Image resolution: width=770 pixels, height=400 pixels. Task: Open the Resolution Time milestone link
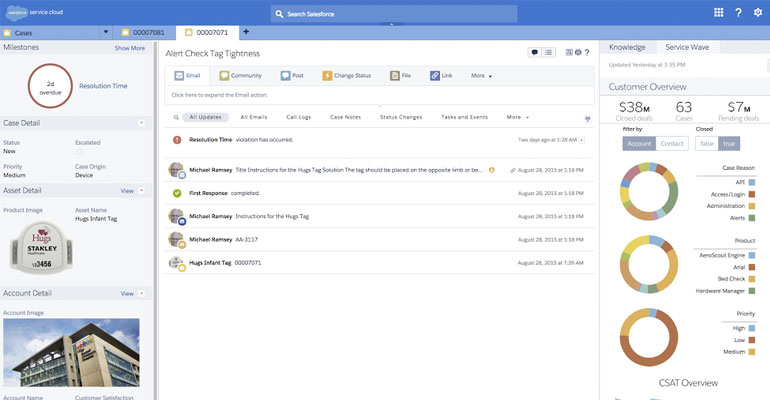point(103,86)
